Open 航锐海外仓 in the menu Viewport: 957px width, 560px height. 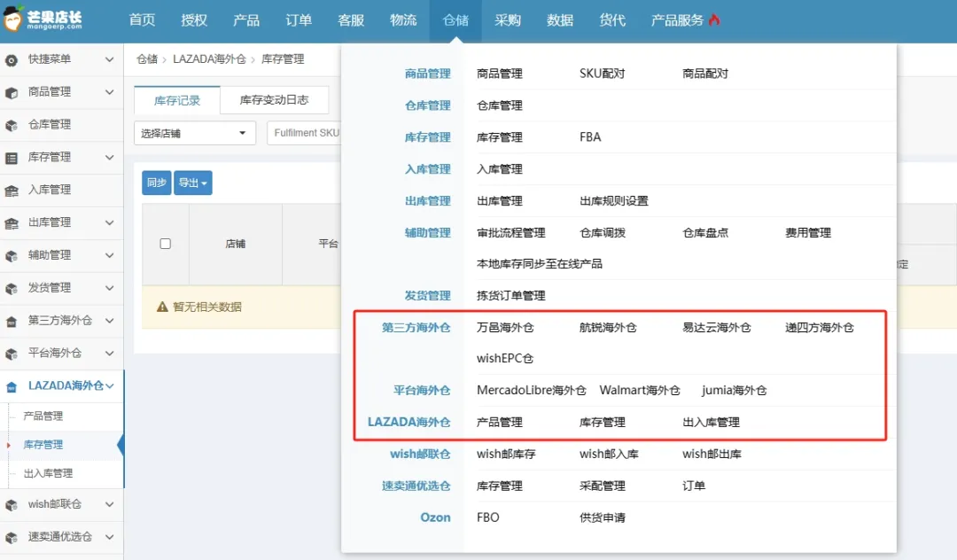click(x=607, y=328)
